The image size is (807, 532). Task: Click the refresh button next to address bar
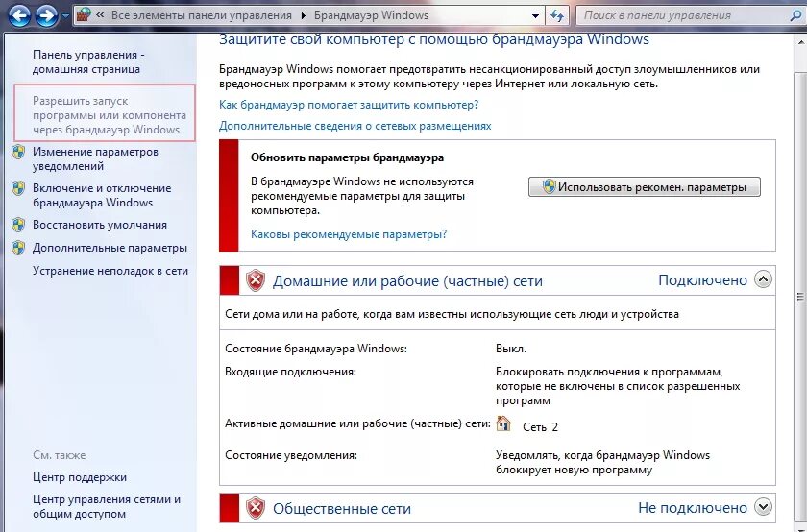(557, 16)
